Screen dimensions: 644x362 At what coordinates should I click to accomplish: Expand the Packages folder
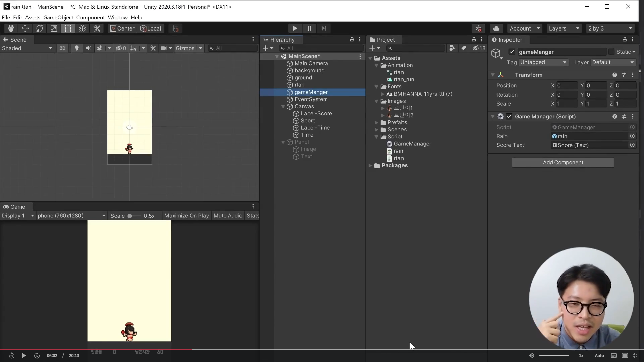[370, 166]
